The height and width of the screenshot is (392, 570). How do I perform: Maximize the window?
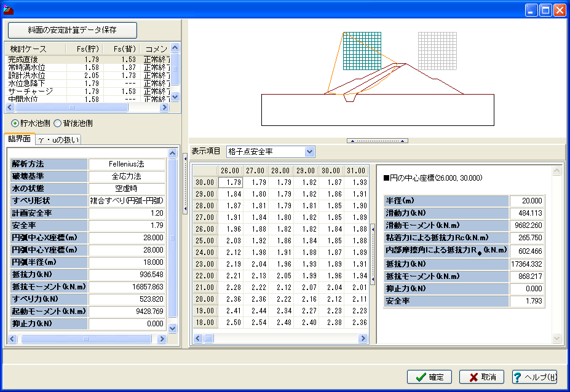pyautogui.click(x=545, y=10)
